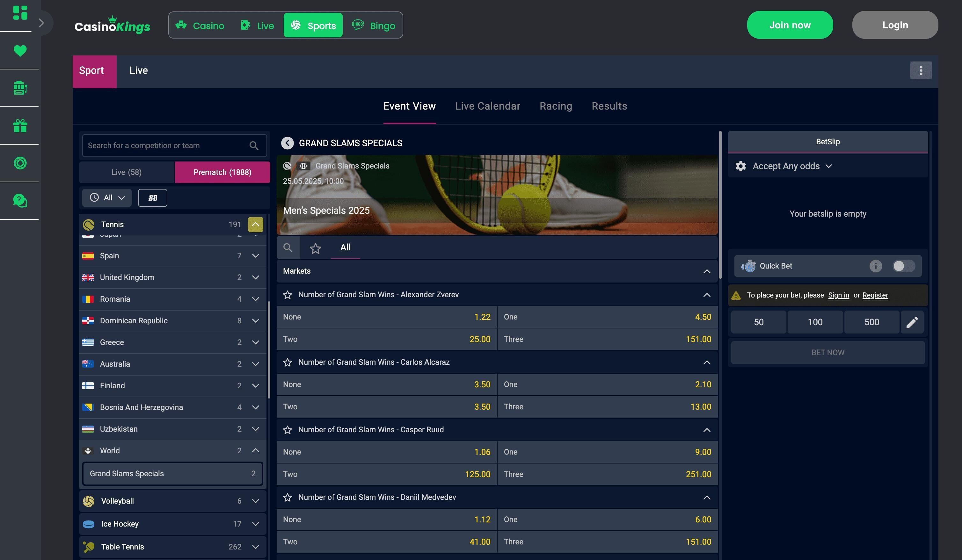Bet on Ruud Two at 125.00
The width and height of the screenshot is (962, 560).
(387, 474)
